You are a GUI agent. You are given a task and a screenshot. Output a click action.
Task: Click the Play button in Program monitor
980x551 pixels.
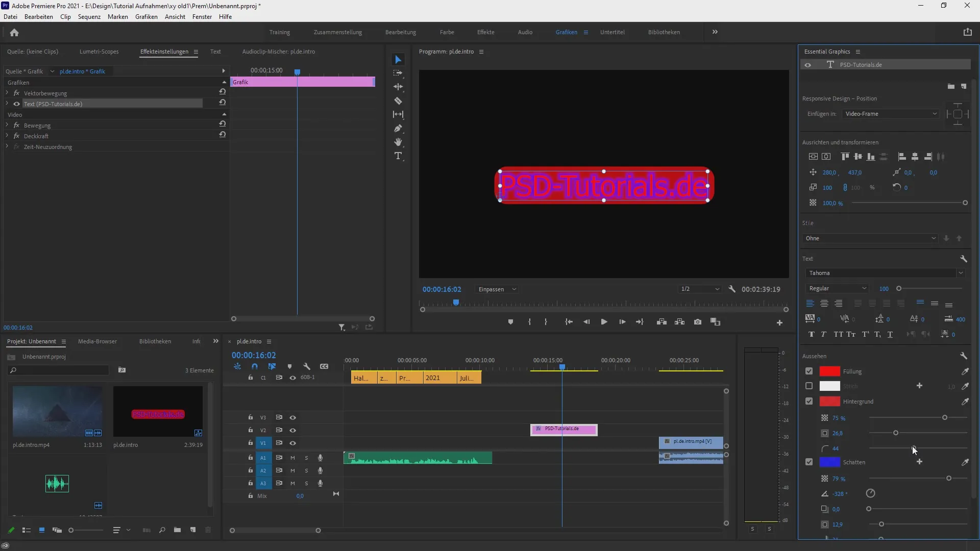[604, 322]
